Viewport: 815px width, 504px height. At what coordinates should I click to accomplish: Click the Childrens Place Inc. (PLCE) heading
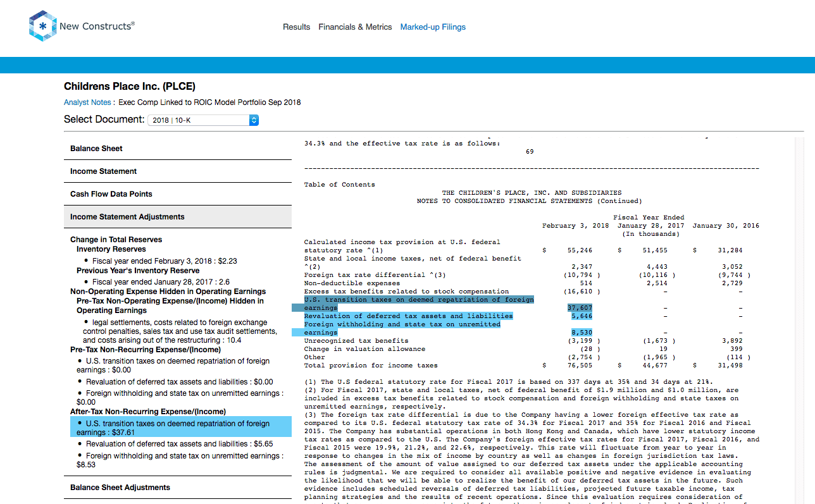(130, 87)
